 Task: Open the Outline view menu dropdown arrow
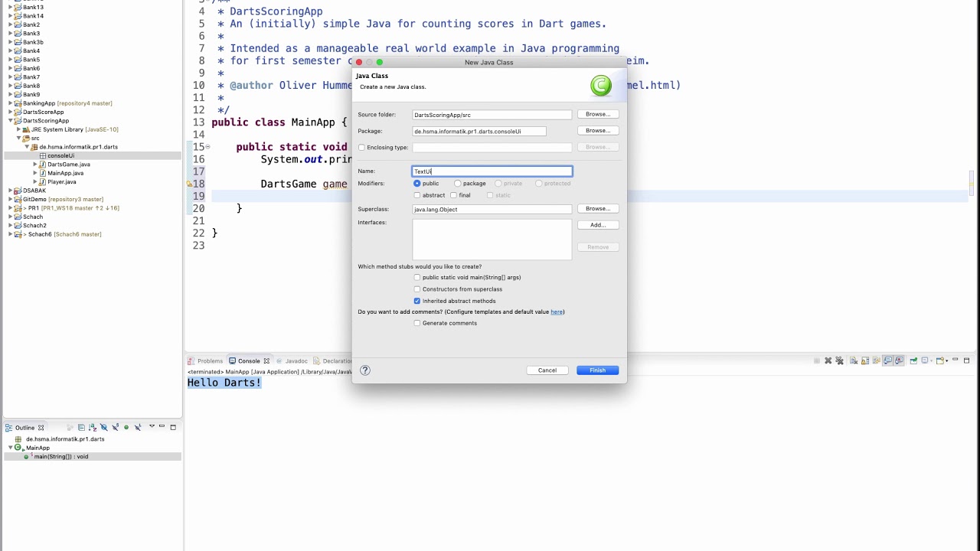pyautogui.click(x=152, y=426)
